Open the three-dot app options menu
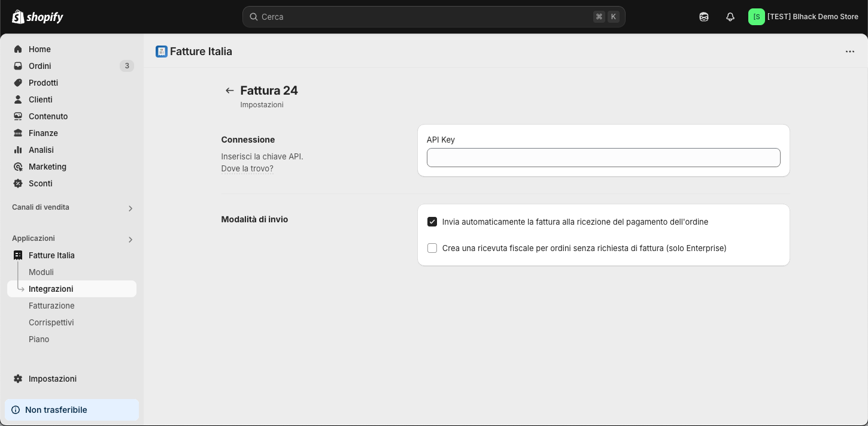The width and height of the screenshot is (868, 426). coord(850,52)
